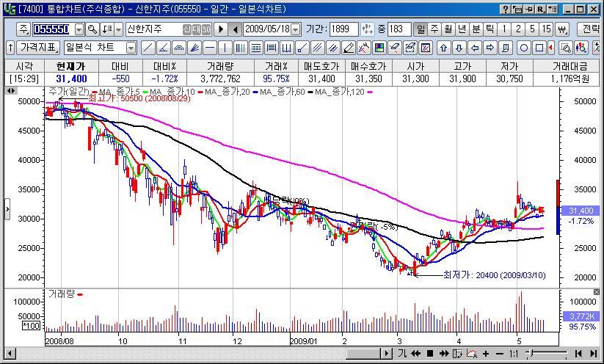Toggle the tick (틱) period button
The image size is (604, 364).
click(490, 29)
